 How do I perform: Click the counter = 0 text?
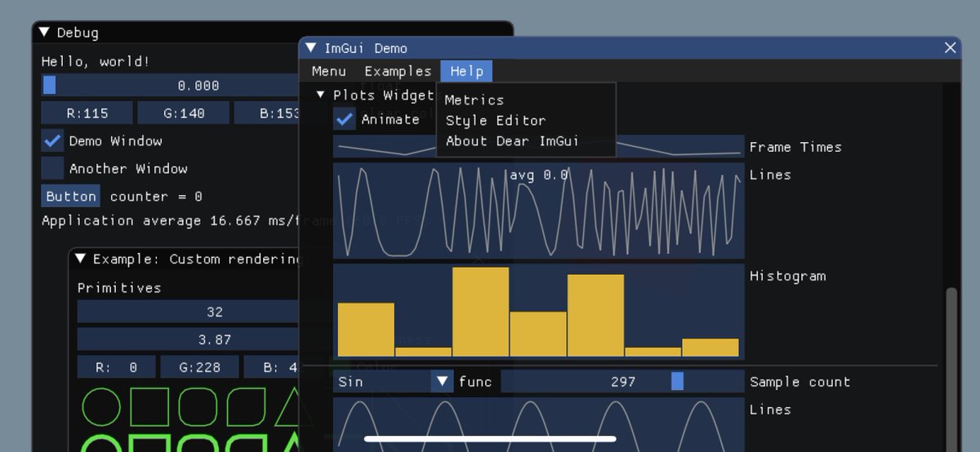point(156,197)
